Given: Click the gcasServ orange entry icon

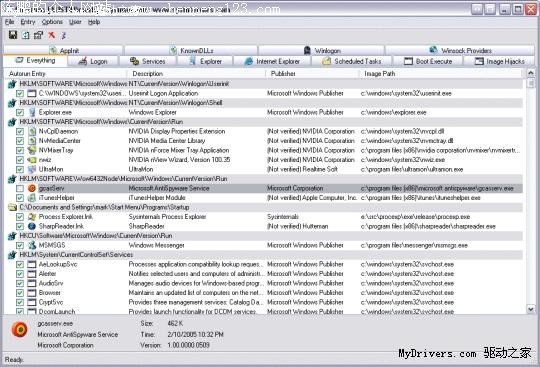Looking at the screenshot, I should click(32, 188).
